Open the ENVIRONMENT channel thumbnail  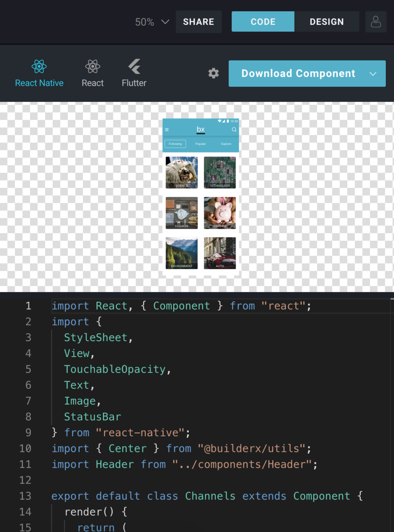tap(182, 253)
